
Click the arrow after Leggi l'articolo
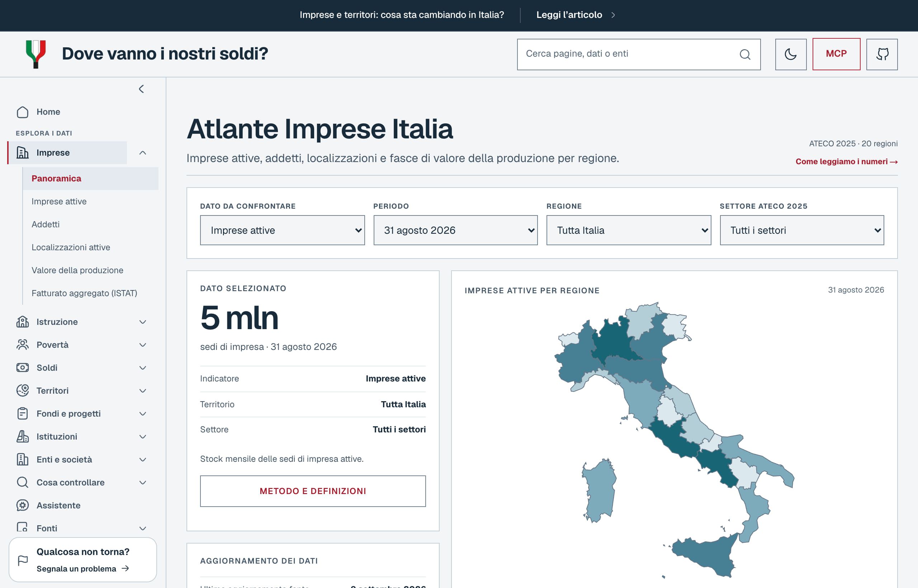tap(613, 15)
